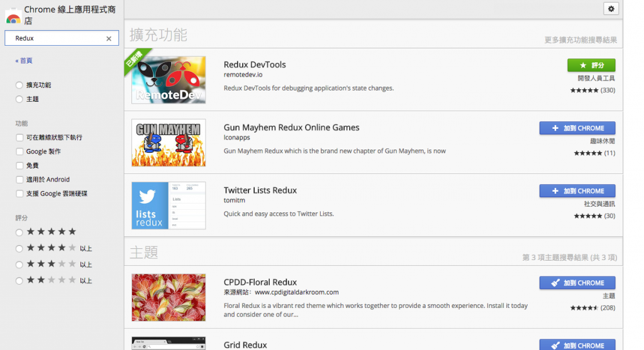Click the 開發人員工具 category label
Viewport: 644px width, 350px height.
596,79
